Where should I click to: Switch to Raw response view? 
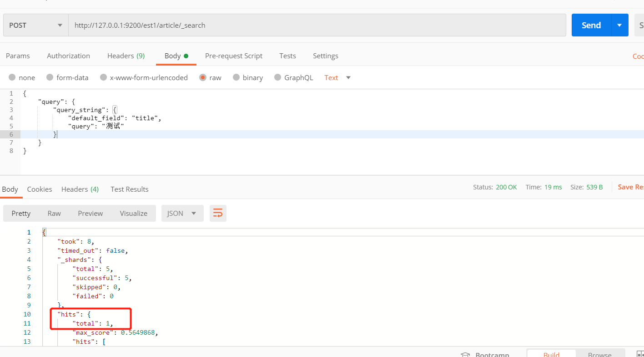click(x=54, y=213)
